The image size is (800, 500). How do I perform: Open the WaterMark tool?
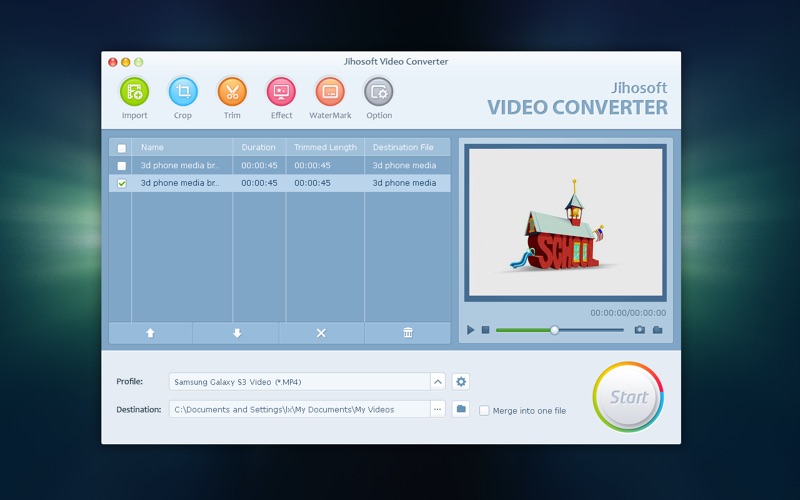click(330, 92)
